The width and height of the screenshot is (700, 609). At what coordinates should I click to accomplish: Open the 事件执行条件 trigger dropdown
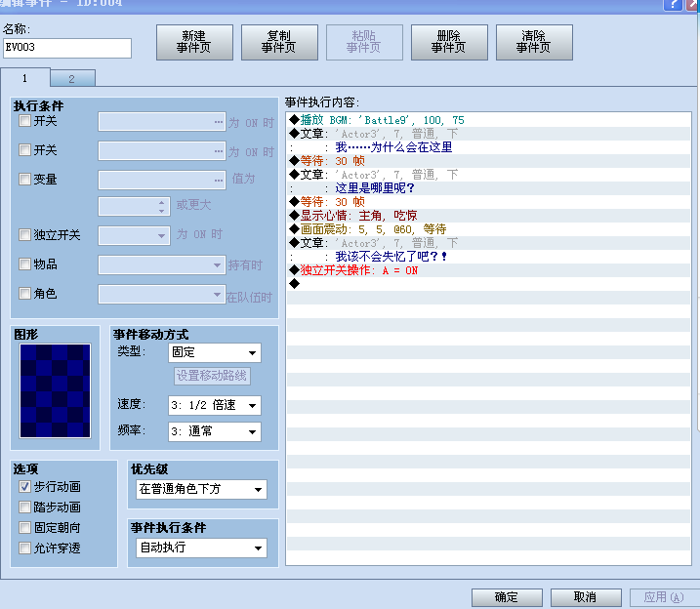(201, 548)
